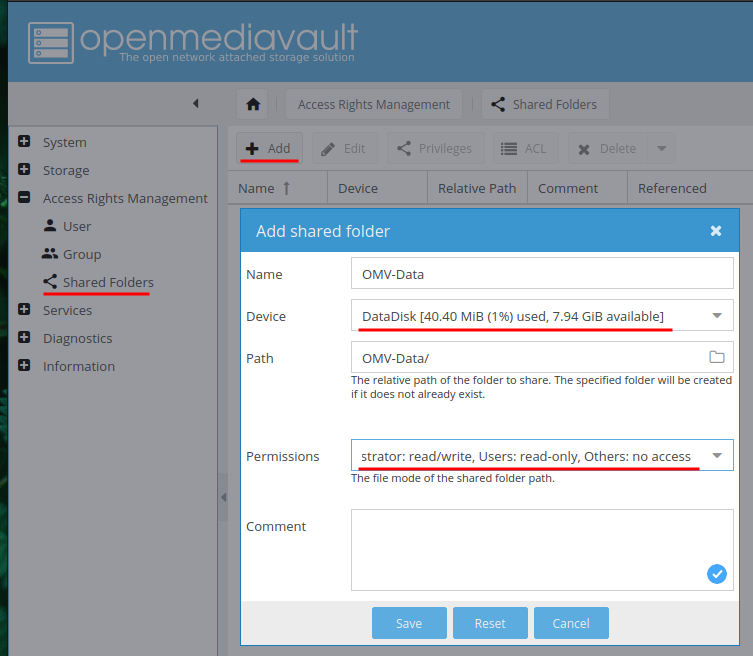Expand the System tree node
753x656 pixels.
click(24, 141)
